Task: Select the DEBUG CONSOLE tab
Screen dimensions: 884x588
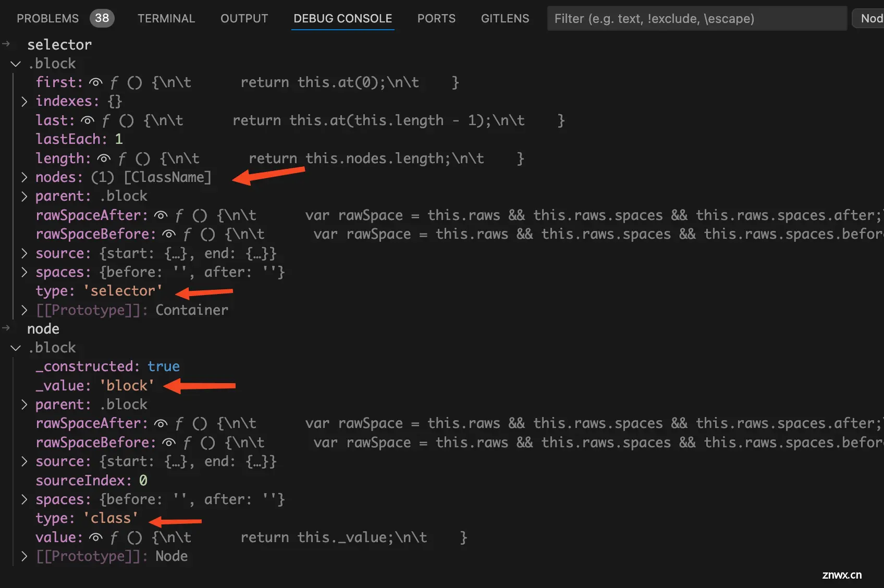Action: click(x=342, y=18)
